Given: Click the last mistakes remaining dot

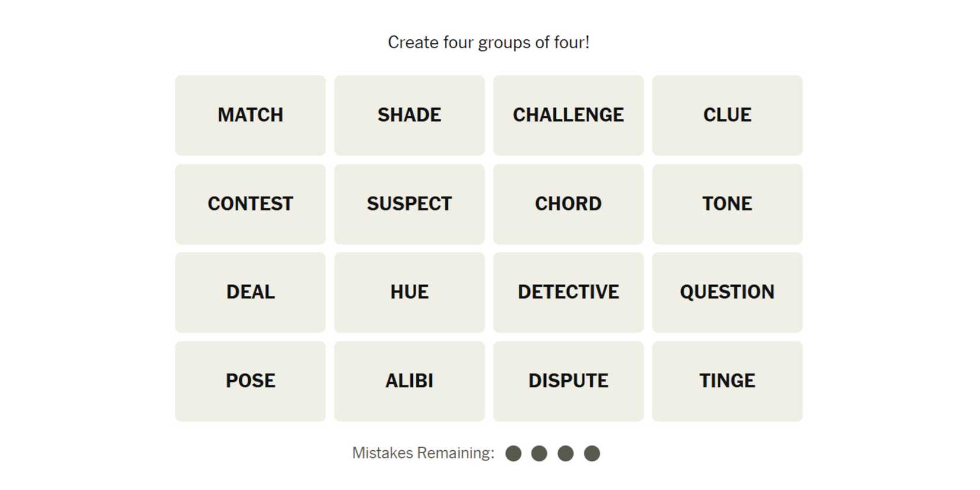Looking at the screenshot, I should click(x=592, y=454).
